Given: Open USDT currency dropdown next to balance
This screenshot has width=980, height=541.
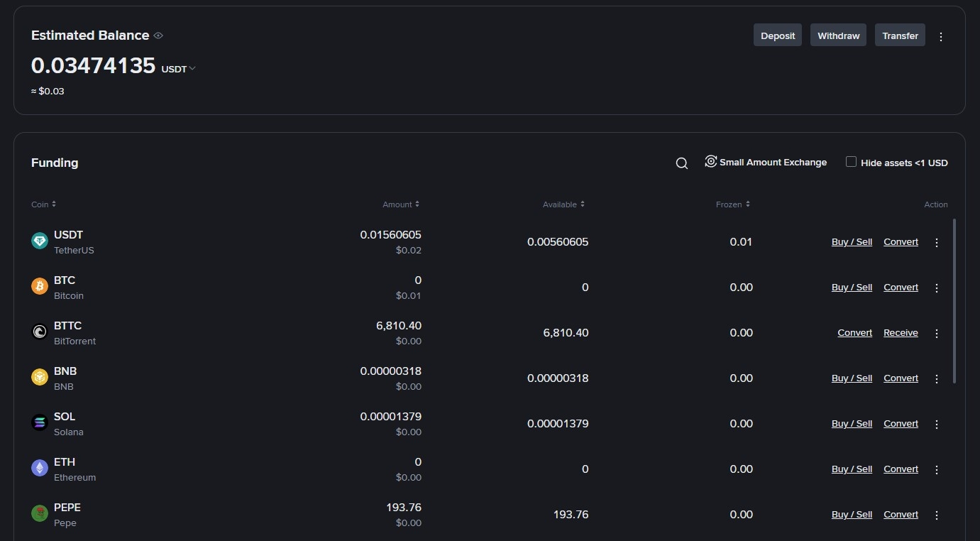Looking at the screenshot, I should [179, 69].
